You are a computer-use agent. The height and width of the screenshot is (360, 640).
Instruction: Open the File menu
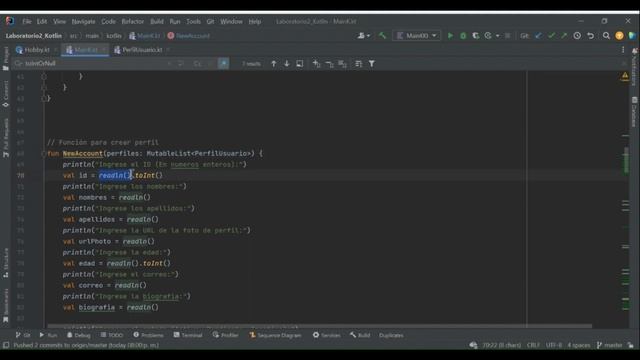(27, 21)
